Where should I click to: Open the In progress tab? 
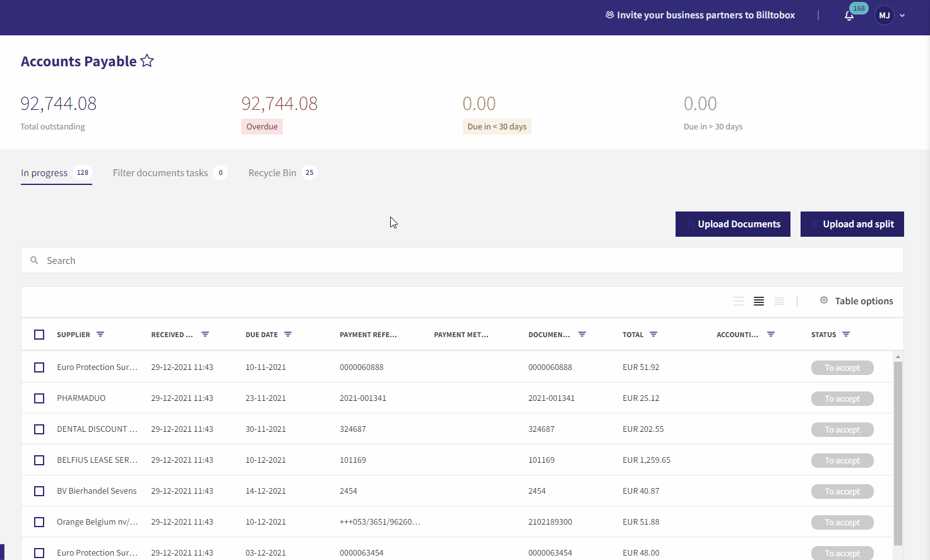[x=56, y=173]
